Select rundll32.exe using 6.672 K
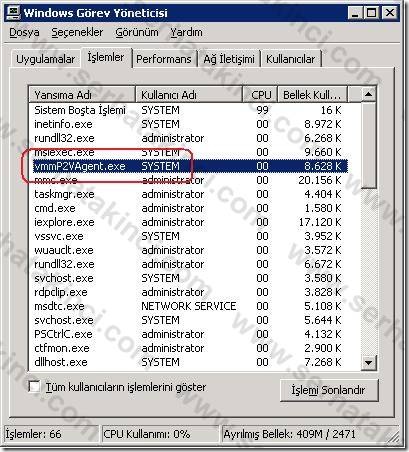The height and width of the screenshot is (452, 409). [x=188, y=264]
